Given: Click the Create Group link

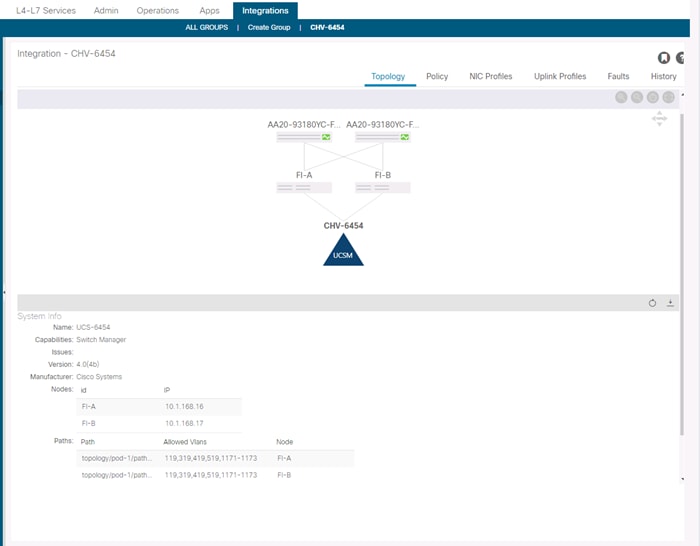Looking at the screenshot, I should tap(269, 27).
